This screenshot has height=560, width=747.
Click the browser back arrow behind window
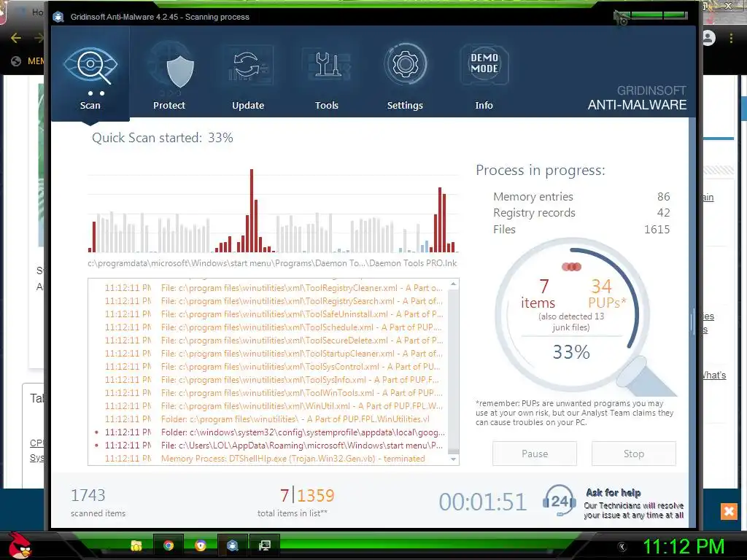coord(16,38)
